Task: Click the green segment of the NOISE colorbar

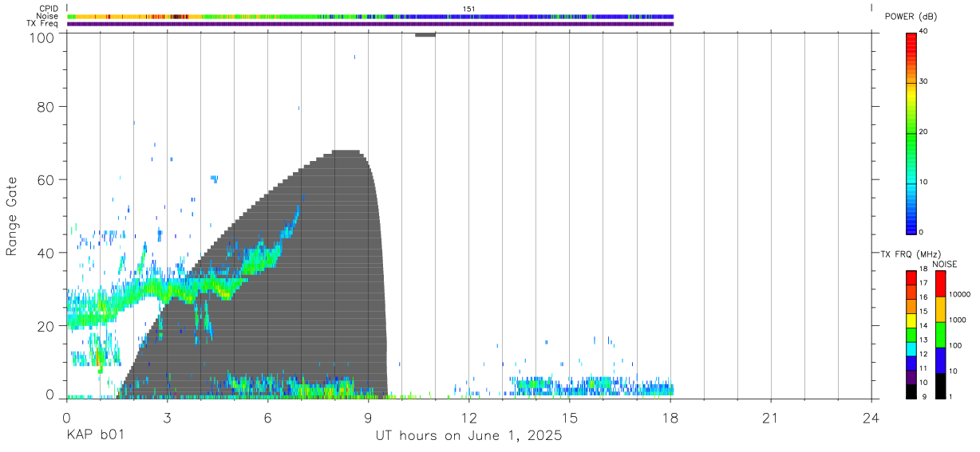Action: pos(940,335)
